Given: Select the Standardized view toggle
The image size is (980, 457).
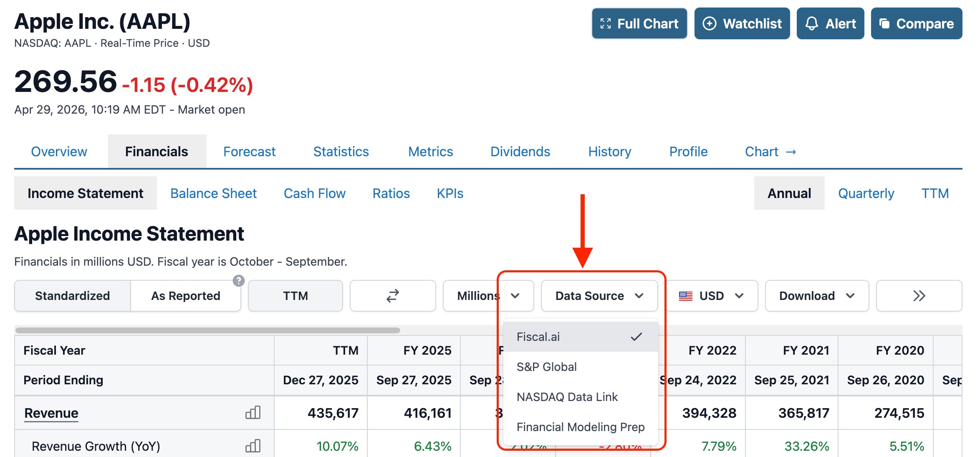Looking at the screenshot, I should (x=73, y=296).
